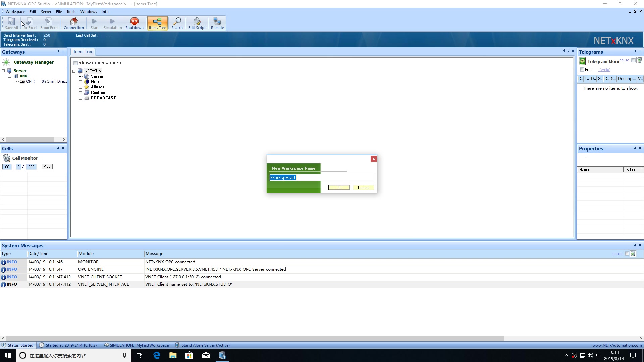Select the ON Direct gateway entry

coord(43,81)
